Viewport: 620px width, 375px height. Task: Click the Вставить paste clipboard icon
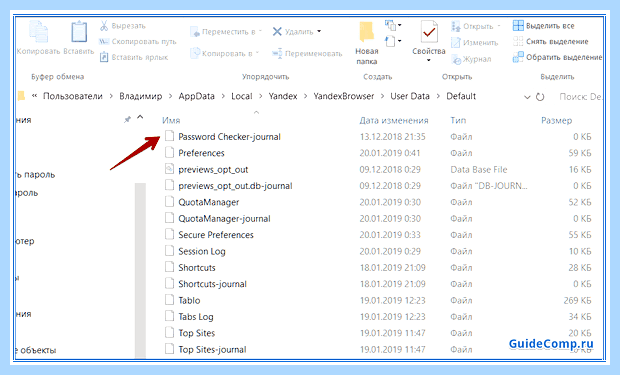click(x=79, y=32)
